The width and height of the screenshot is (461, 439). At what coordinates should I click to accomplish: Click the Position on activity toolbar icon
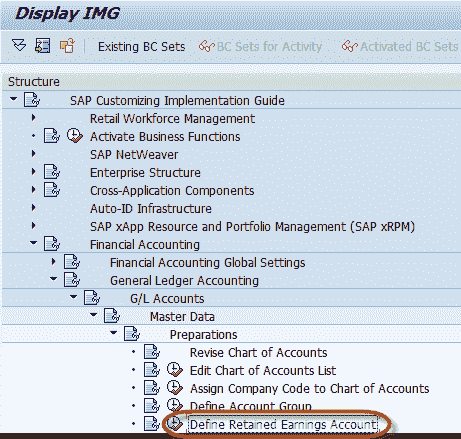tap(43, 45)
